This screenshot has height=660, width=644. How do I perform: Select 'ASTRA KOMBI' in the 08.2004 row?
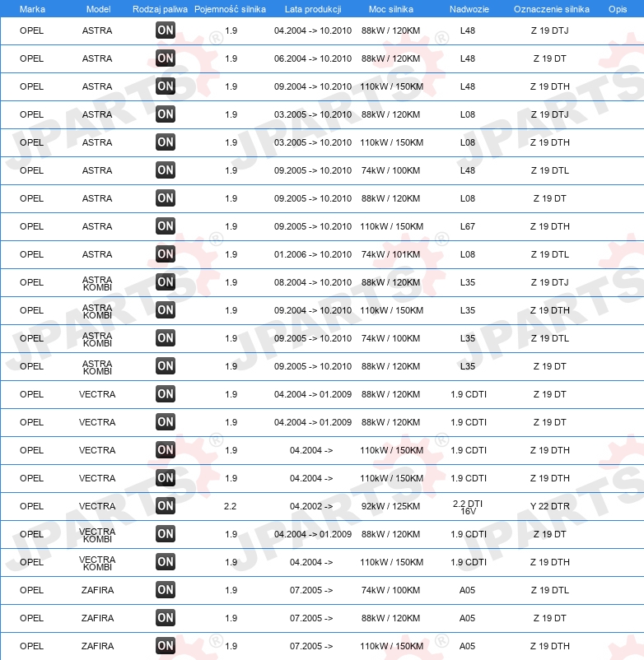(x=97, y=283)
